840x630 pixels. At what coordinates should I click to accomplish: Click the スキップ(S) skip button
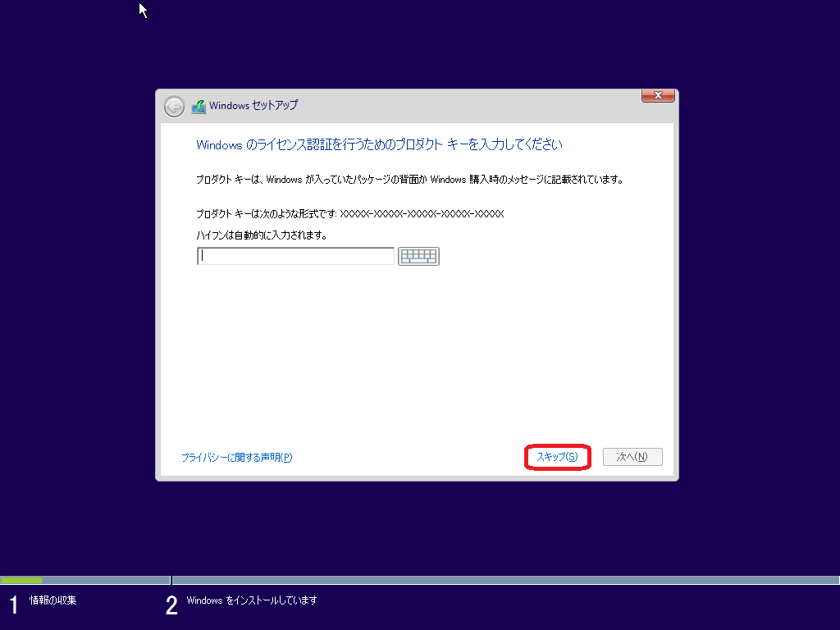pyautogui.click(x=557, y=457)
